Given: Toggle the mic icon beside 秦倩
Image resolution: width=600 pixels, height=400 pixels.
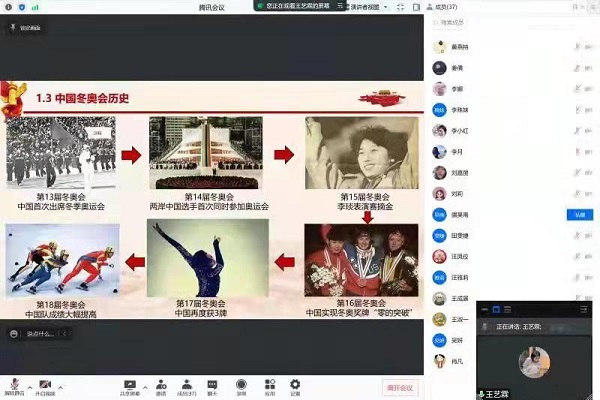Looking at the screenshot, I should [x=576, y=68].
